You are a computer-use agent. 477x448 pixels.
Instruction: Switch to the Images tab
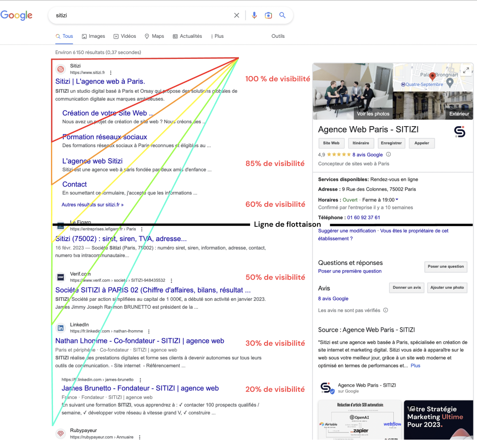tap(94, 36)
